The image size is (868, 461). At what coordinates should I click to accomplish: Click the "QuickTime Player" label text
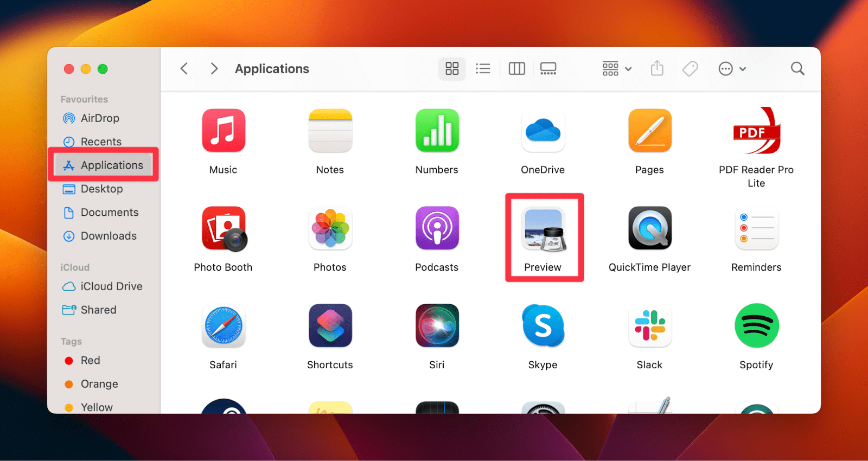(649, 267)
